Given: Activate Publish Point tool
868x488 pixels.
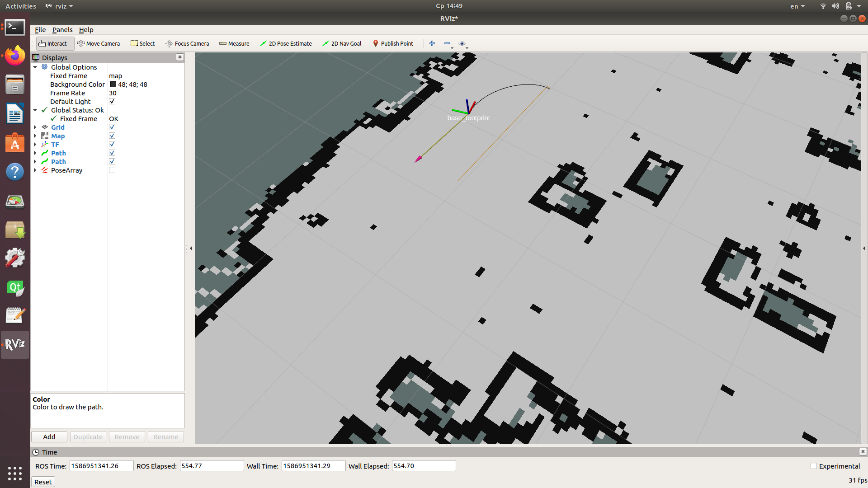Looking at the screenshot, I should tap(393, 43).
